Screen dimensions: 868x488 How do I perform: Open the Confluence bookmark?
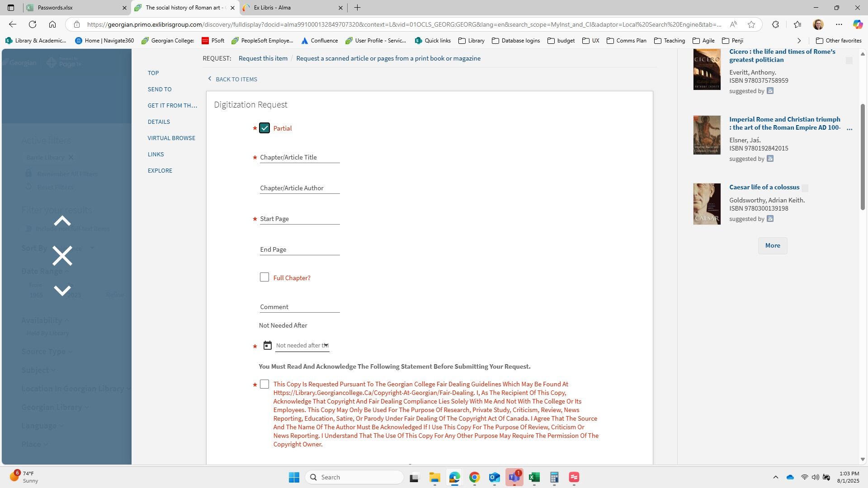click(x=320, y=41)
